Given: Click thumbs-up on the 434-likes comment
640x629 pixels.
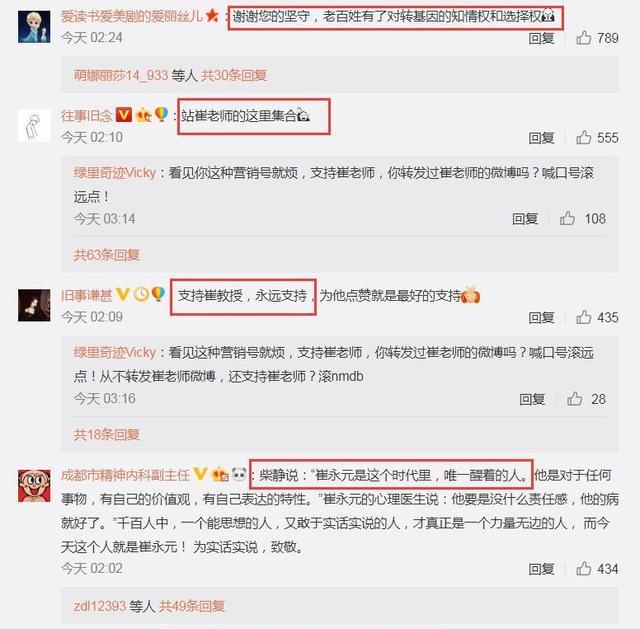Looking at the screenshot, I should click(584, 569).
